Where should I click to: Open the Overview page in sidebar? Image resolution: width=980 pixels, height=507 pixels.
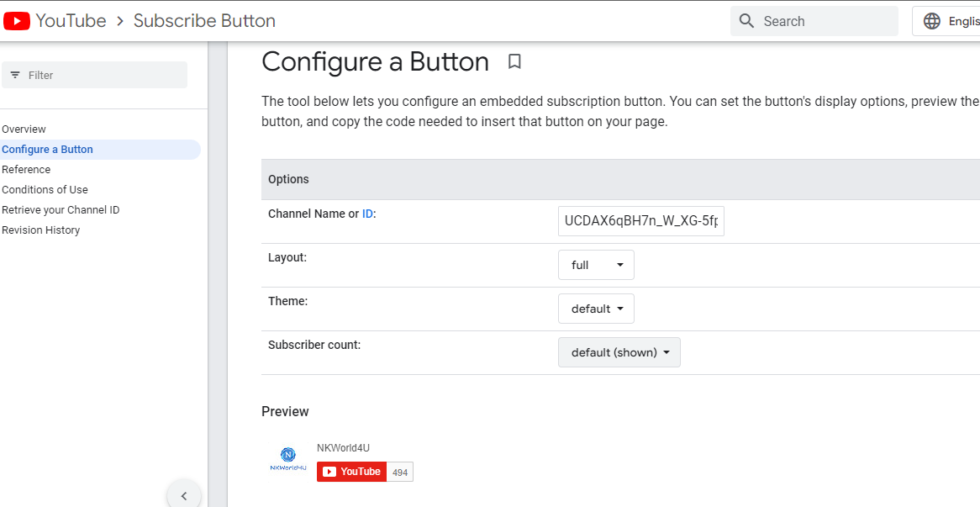tap(24, 129)
